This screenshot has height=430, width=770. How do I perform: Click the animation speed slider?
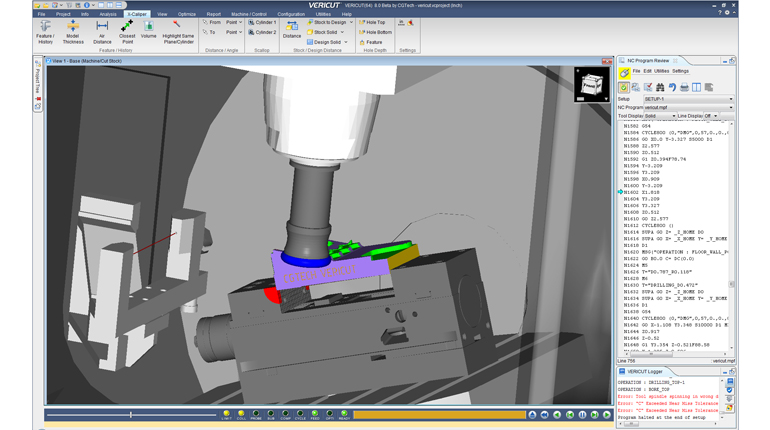coord(130,414)
